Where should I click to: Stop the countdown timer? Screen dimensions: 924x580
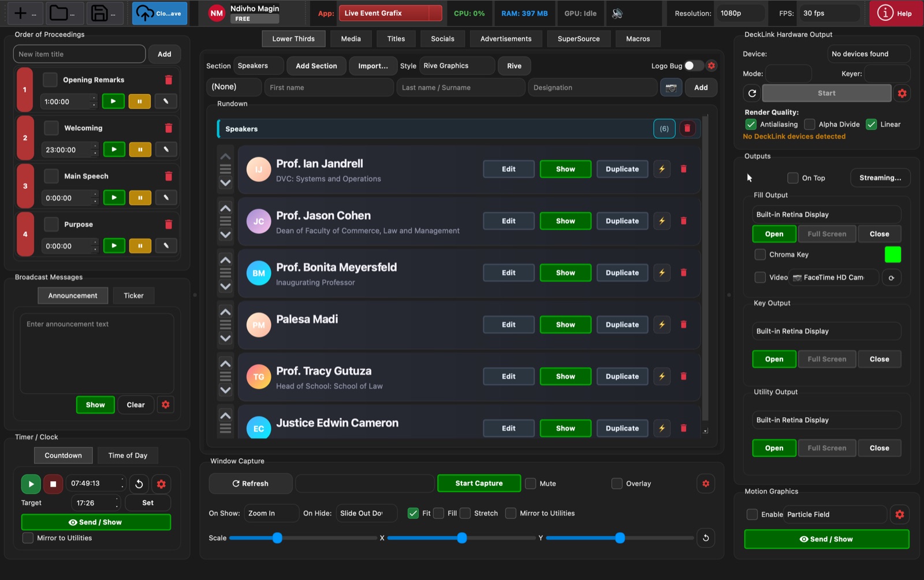pos(53,484)
